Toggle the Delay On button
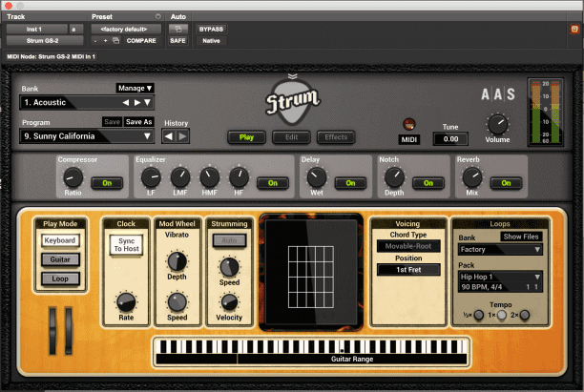This screenshot has width=584, height=392. point(350,183)
